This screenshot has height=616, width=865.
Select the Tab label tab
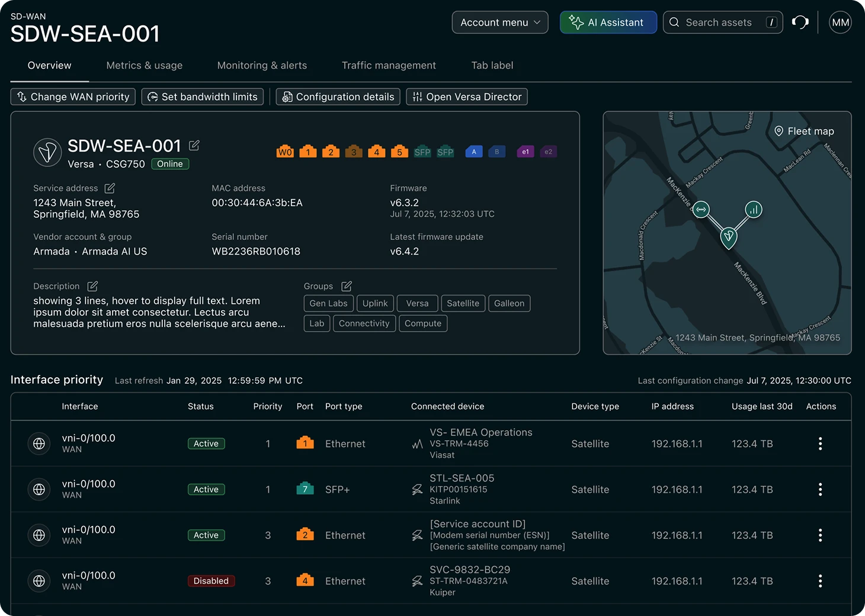(492, 66)
